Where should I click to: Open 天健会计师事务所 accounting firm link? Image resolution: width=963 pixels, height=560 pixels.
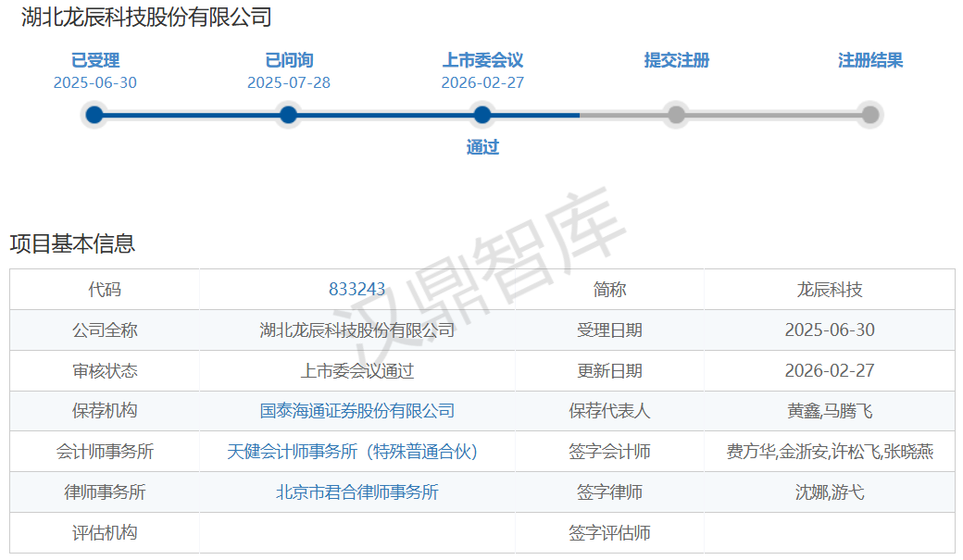(x=356, y=452)
